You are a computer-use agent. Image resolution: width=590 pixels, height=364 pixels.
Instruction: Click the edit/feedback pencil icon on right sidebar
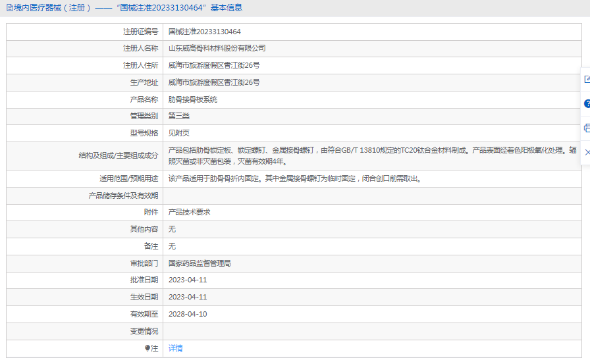pos(587,80)
